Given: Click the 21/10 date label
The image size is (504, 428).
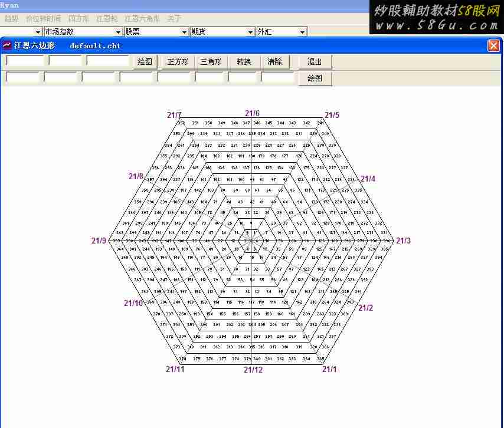Looking at the screenshot, I should [x=133, y=303].
